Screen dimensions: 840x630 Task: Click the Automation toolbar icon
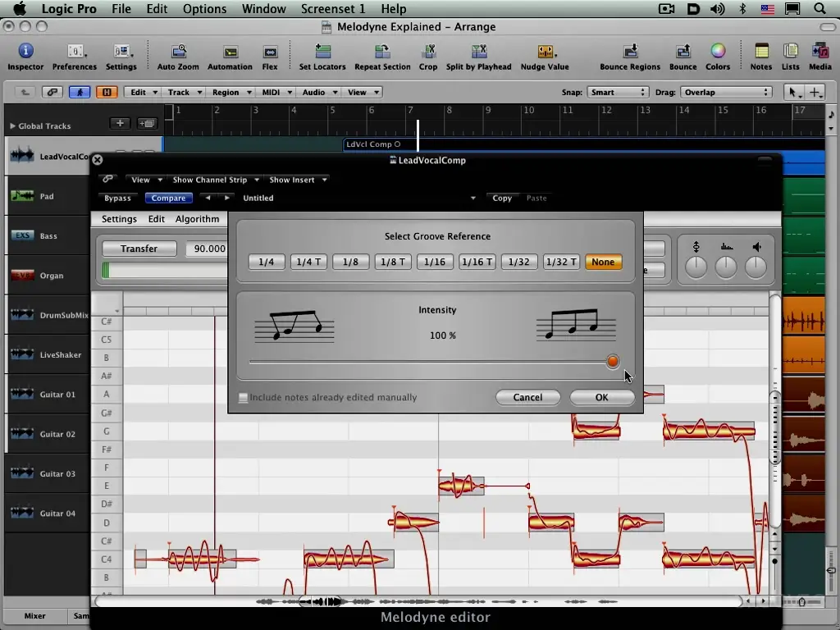coord(231,52)
